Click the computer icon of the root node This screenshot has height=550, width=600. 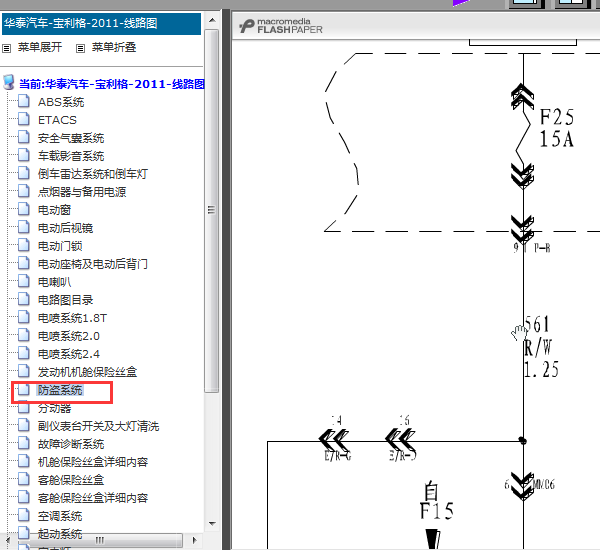click(9, 82)
